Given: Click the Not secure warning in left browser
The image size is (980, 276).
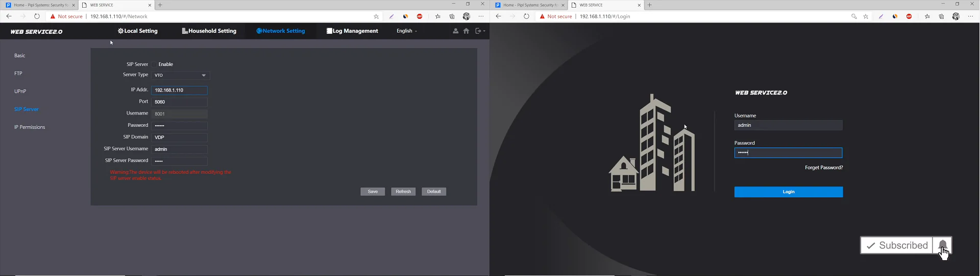Looking at the screenshot, I should 66,16.
